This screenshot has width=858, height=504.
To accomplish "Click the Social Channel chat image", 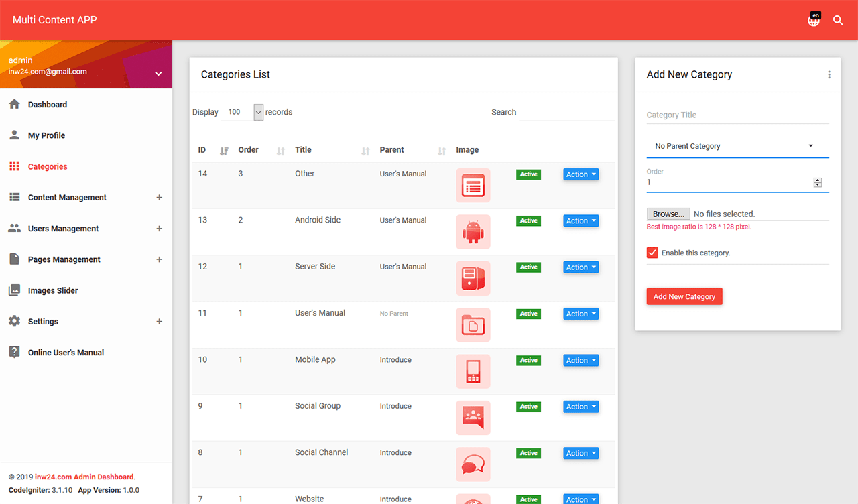I will tap(473, 464).
